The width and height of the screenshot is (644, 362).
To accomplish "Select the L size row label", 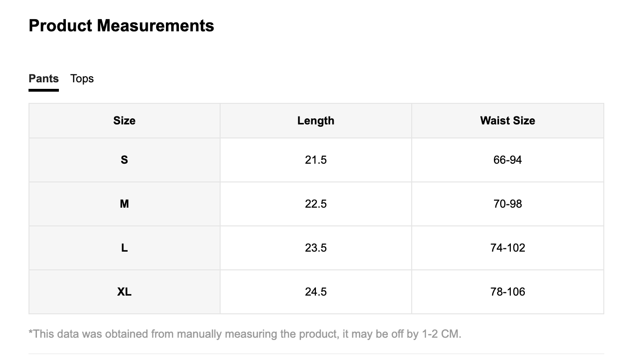I will pos(124,248).
